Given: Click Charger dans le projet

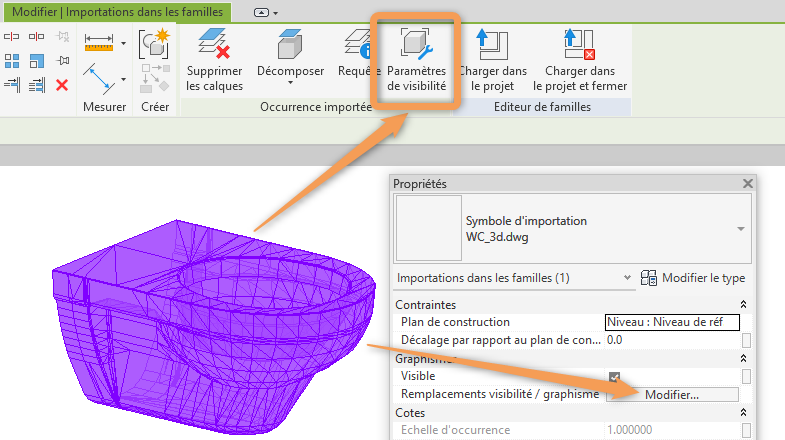Looking at the screenshot, I should point(493,60).
